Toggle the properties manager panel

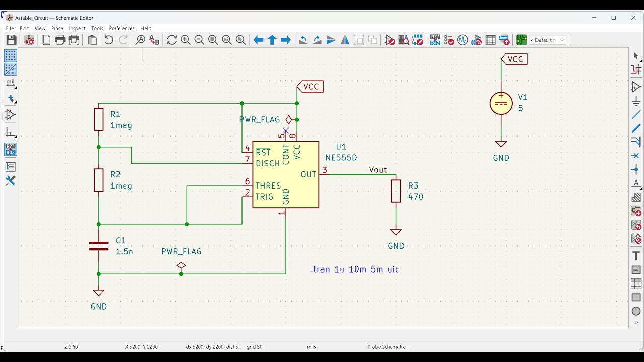coord(10,180)
